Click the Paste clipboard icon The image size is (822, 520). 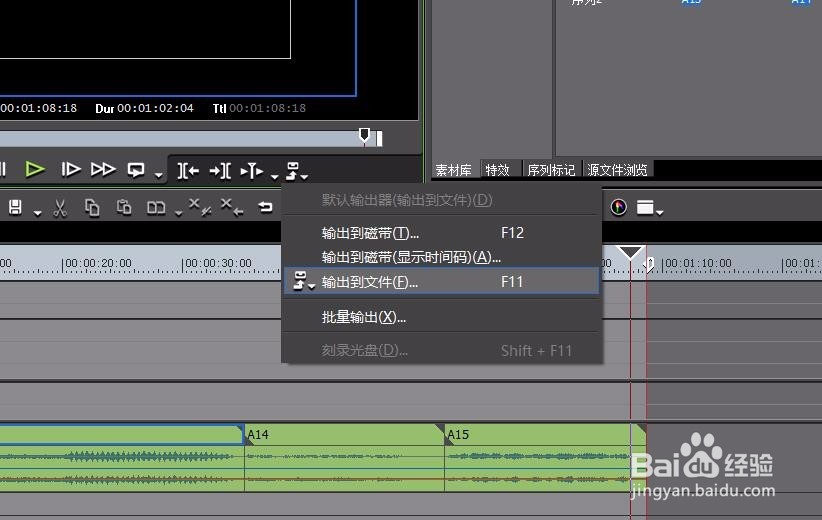124,207
